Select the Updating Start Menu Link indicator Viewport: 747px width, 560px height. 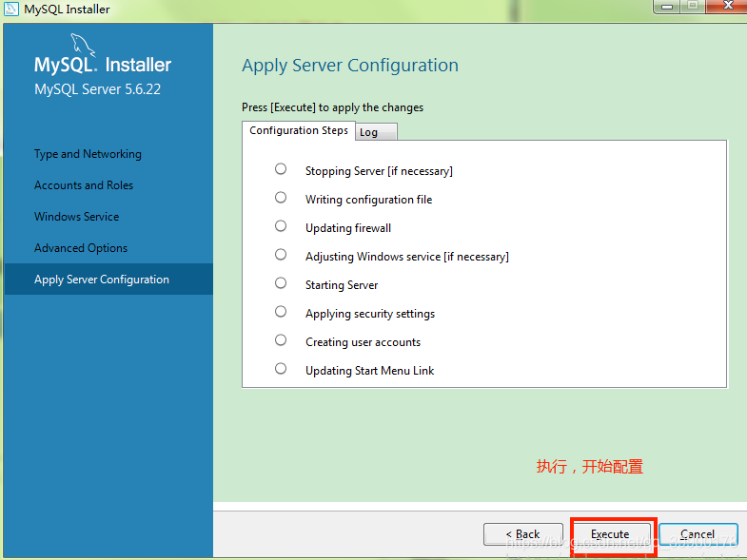[281, 369]
